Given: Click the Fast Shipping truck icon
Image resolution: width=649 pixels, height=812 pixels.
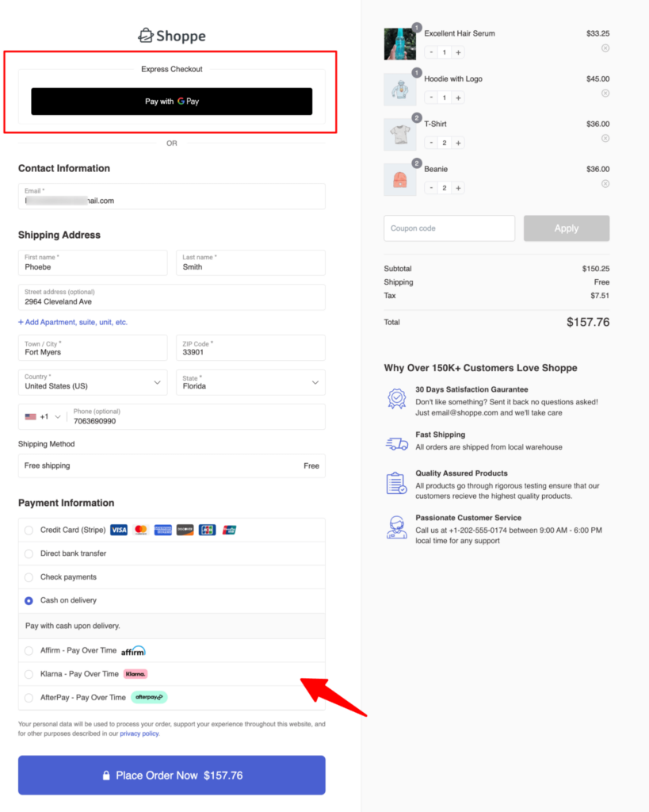Looking at the screenshot, I should point(397,442).
